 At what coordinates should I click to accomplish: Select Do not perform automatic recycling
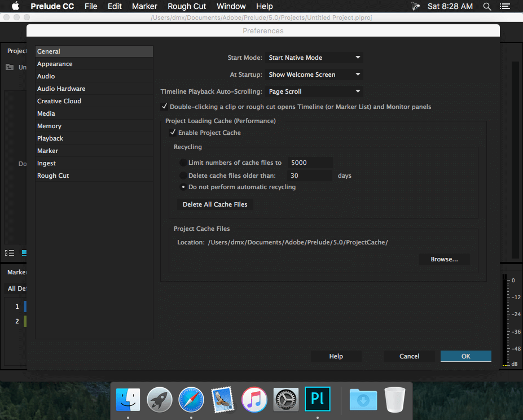pos(183,187)
